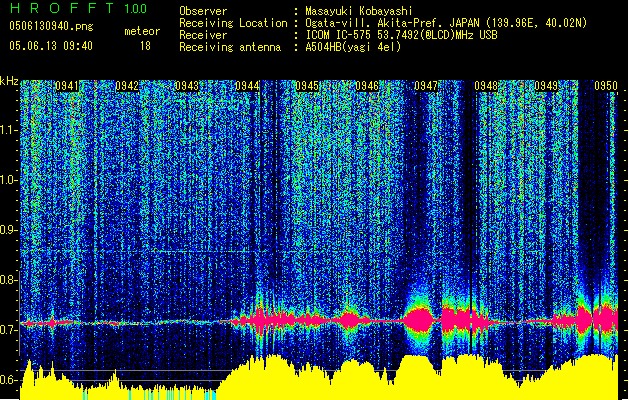The height and width of the screenshot is (400, 629).
Task: Click the name Masayuki Kobayashi
Action: click(359, 11)
